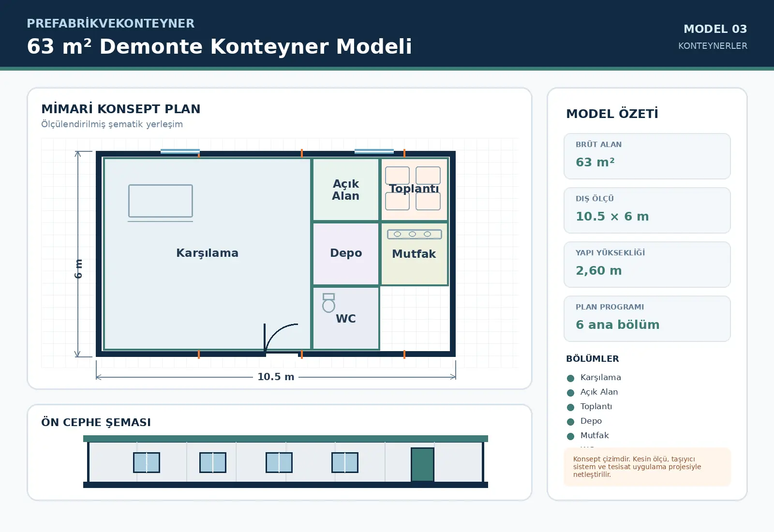Click the Mutfak room label

click(x=414, y=254)
